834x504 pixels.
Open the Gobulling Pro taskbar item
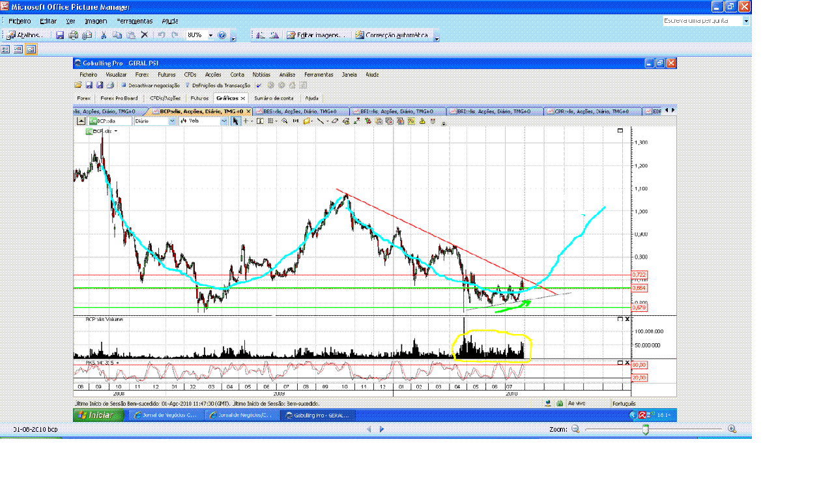coord(317,415)
